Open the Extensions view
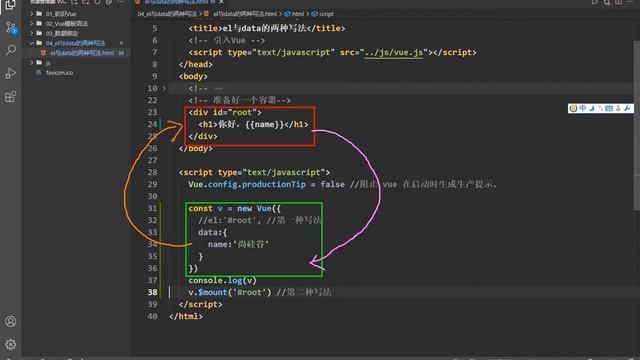The image size is (640, 360). pos(11,97)
